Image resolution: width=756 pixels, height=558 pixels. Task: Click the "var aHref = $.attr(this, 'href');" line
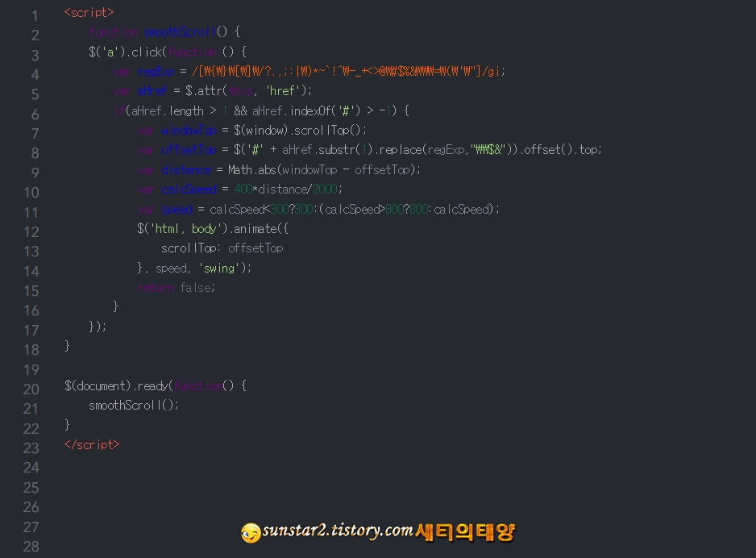click(213, 90)
